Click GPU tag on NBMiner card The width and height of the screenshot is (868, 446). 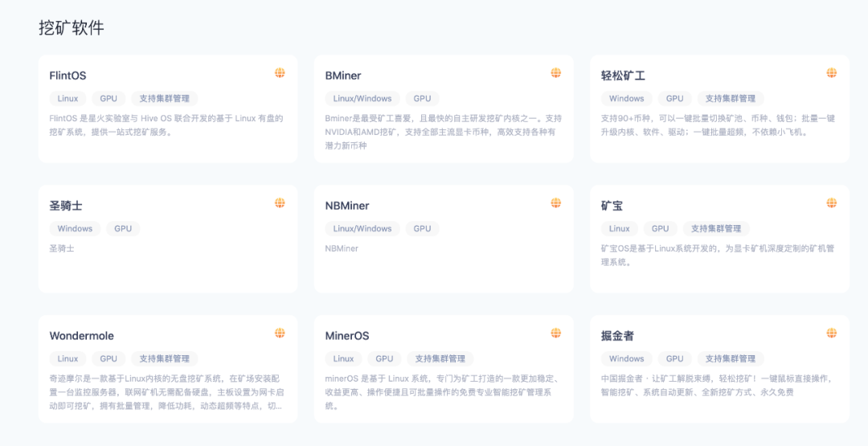(423, 228)
